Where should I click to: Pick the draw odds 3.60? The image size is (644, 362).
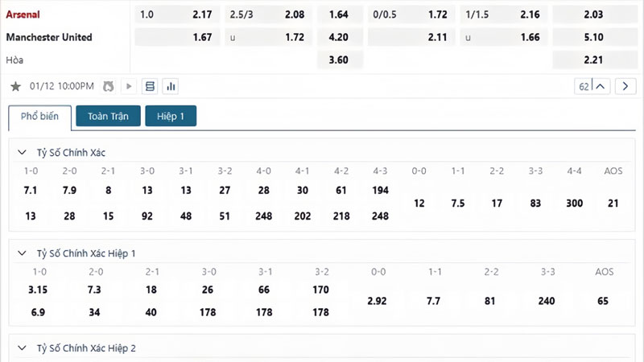pyautogui.click(x=339, y=60)
